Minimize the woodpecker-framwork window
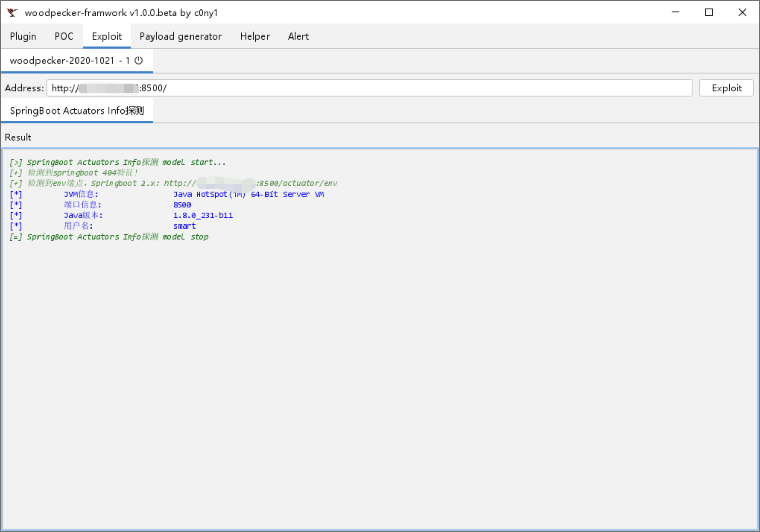Viewport: 760px width, 532px height. point(675,12)
